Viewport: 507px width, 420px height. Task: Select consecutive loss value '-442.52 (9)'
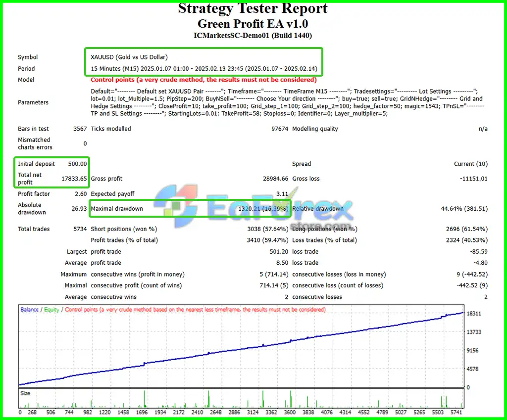pos(472,285)
